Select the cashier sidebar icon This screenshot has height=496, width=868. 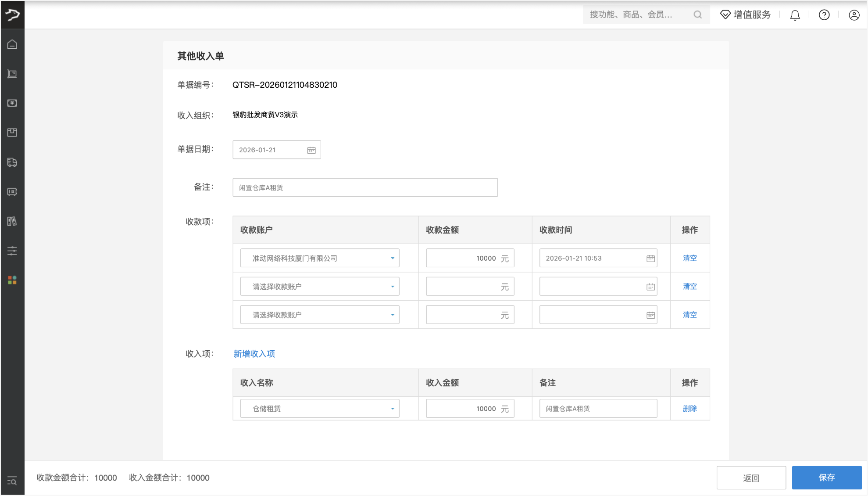pos(12,192)
